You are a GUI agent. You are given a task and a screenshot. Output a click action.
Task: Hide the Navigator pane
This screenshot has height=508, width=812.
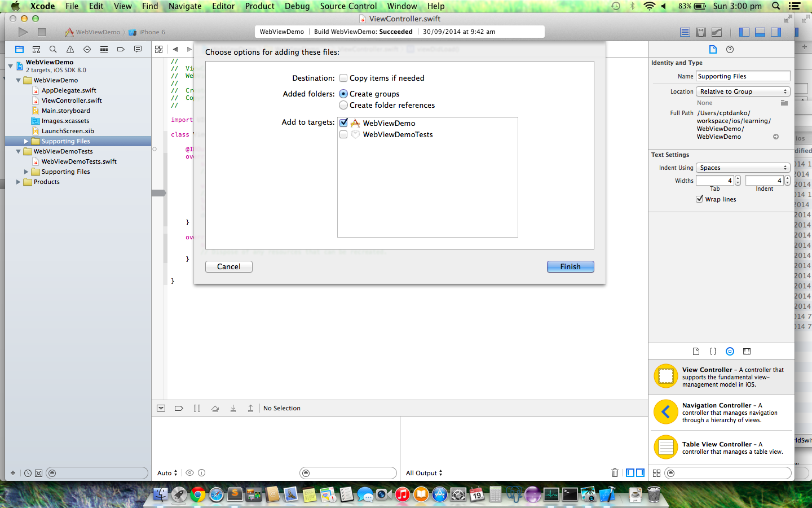744,32
